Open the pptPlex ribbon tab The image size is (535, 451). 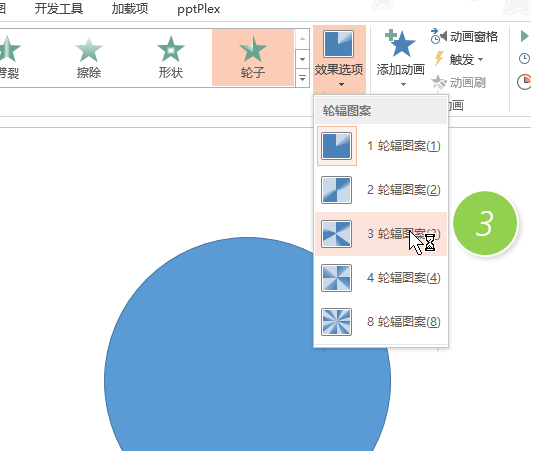point(199,9)
